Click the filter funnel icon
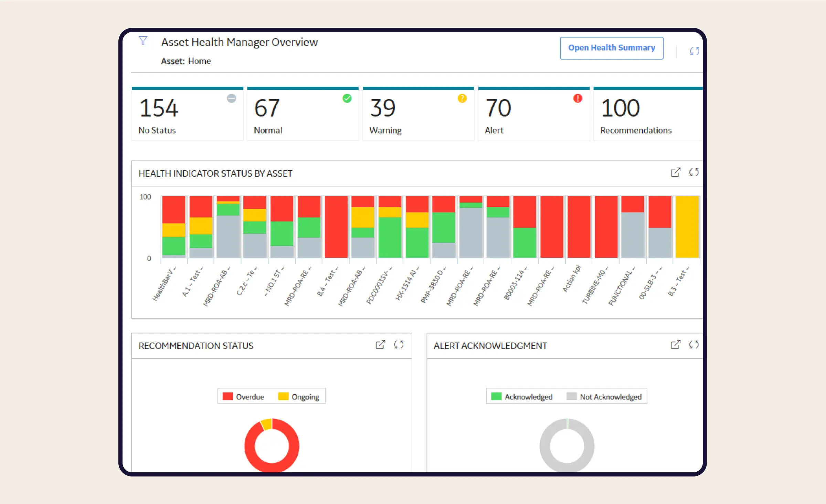The width and height of the screenshot is (826, 504). coord(143,41)
